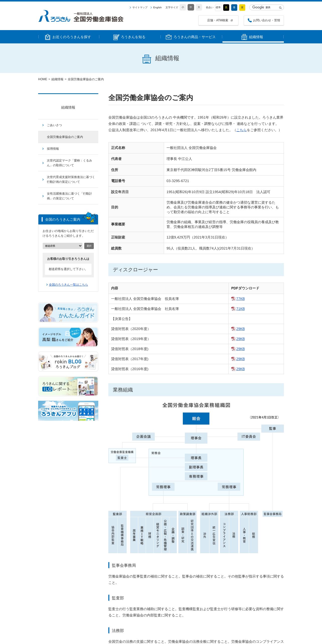Open 全国のろうきん一覧はこちら link
The width and height of the screenshot is (322, 644).
point(68,285)
